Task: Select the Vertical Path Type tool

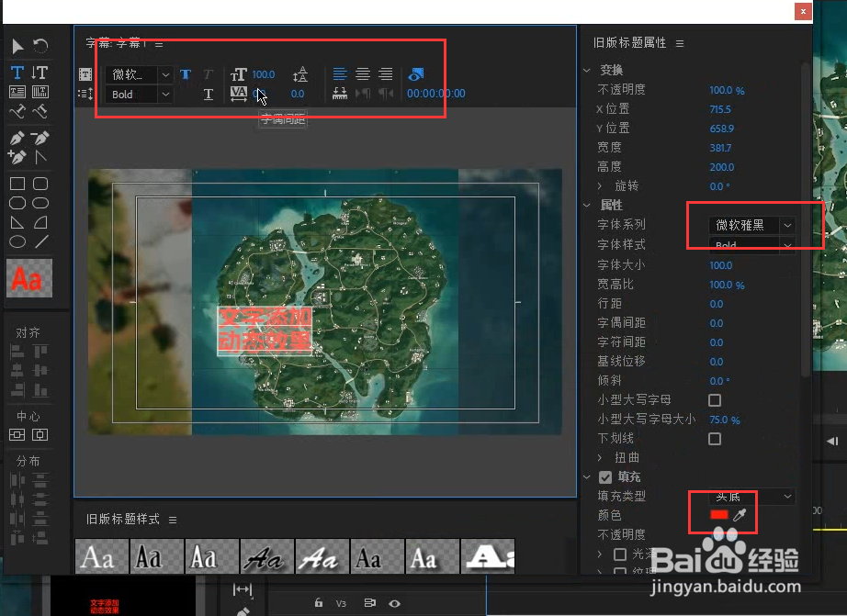Action: pos(40,112)
